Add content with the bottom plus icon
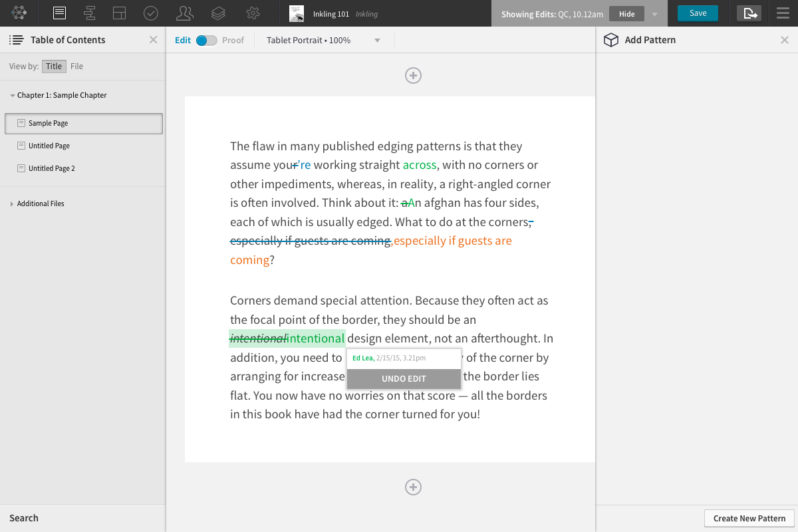The height and width of the screenshot is (532, 798). tap(413, 487)
